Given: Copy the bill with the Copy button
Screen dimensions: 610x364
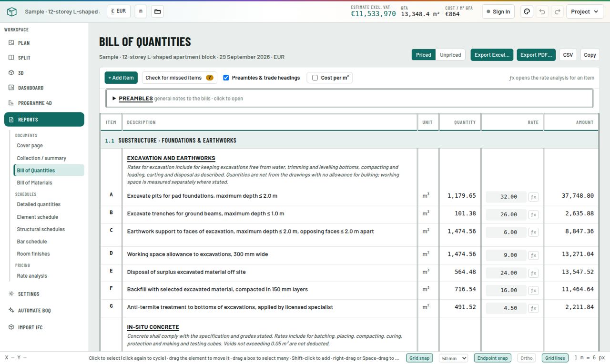Looking at the screenshot, I should pos(590,55).
